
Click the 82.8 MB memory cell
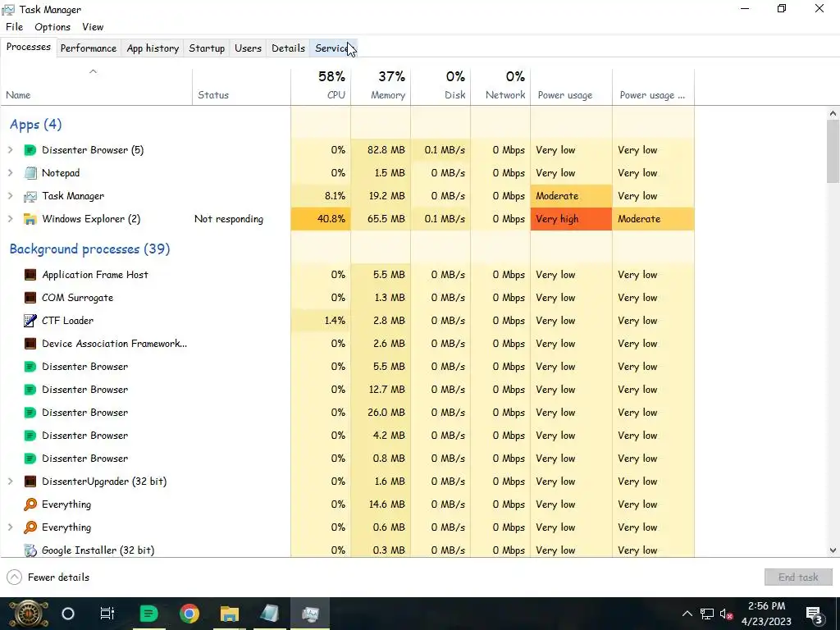pos(381,150)
